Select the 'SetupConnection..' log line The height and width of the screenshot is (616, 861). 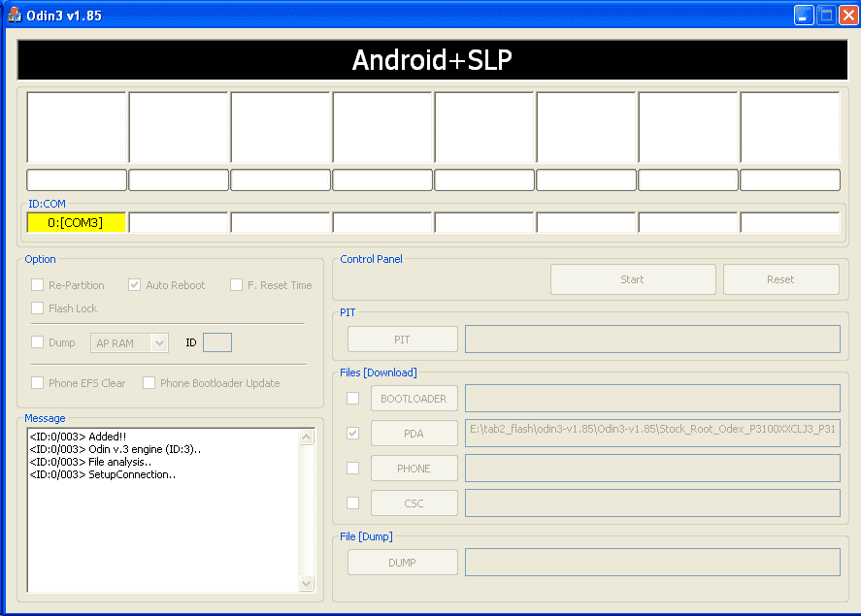coord(103,474)
